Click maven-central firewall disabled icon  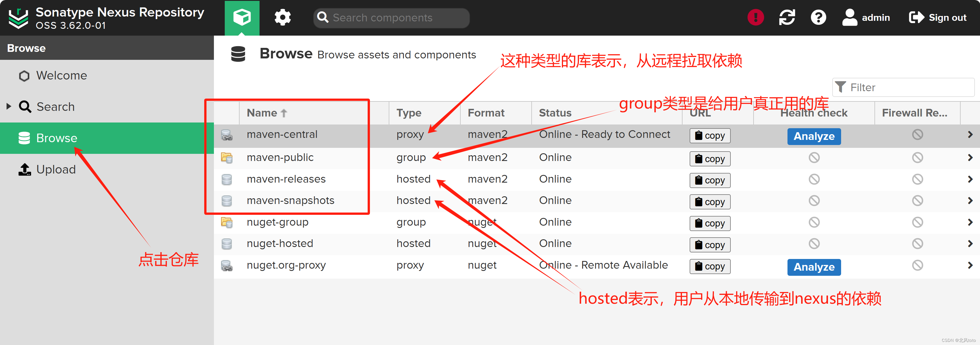click(x=918, y=134)
